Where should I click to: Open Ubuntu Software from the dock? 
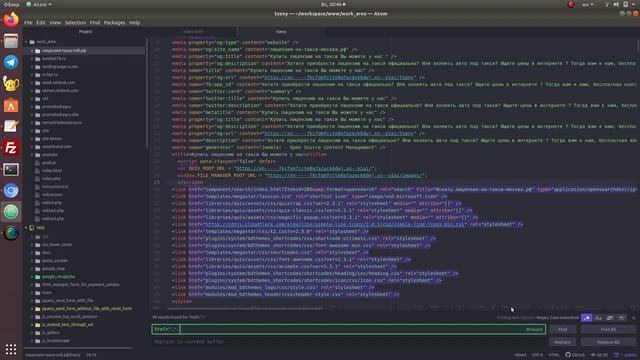point(11,105)
